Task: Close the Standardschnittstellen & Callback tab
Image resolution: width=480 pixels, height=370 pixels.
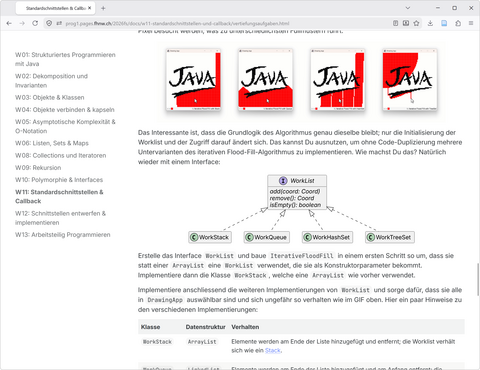Action: click(89, 8)
